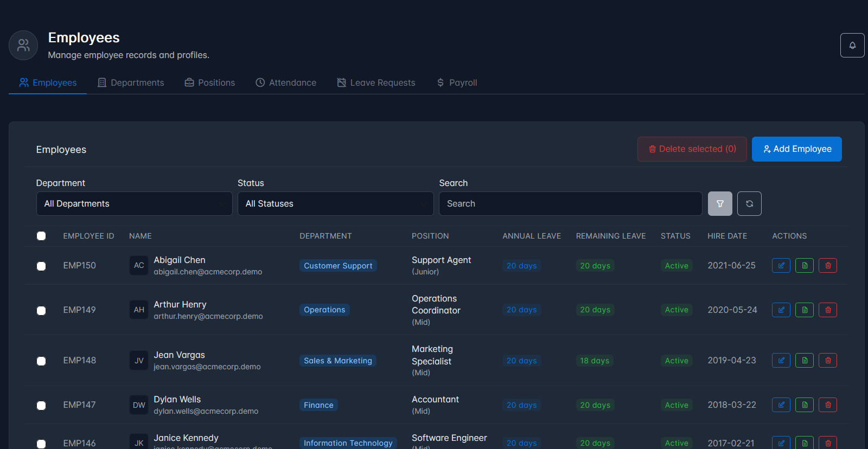Click hire date 2020-05-24

(x=732, y=310)
